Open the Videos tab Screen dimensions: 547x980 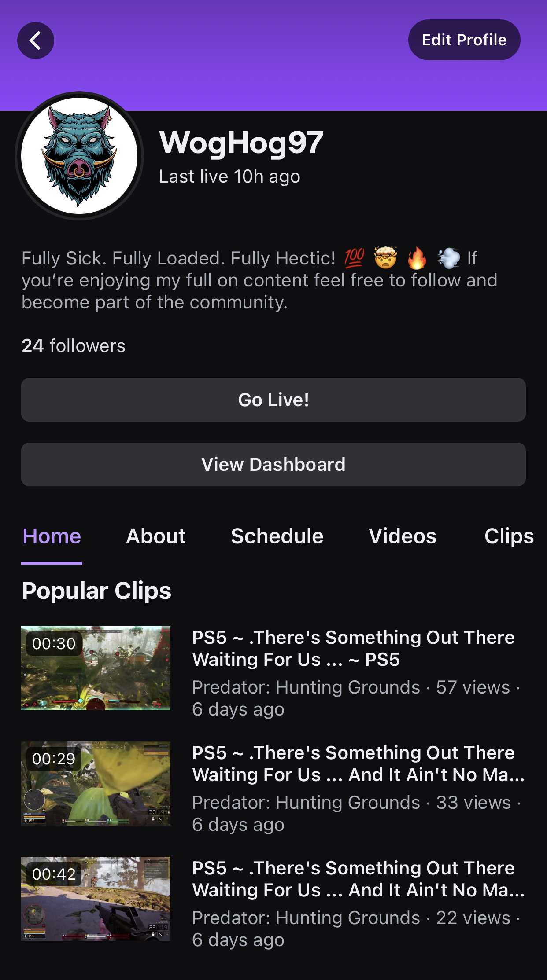click(x=402, y=536)
